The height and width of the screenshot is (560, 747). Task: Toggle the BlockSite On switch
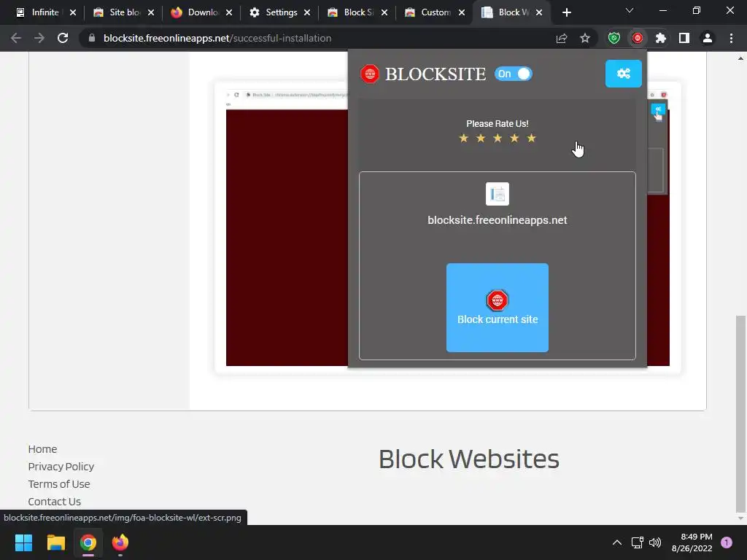(x=513, y=74)
